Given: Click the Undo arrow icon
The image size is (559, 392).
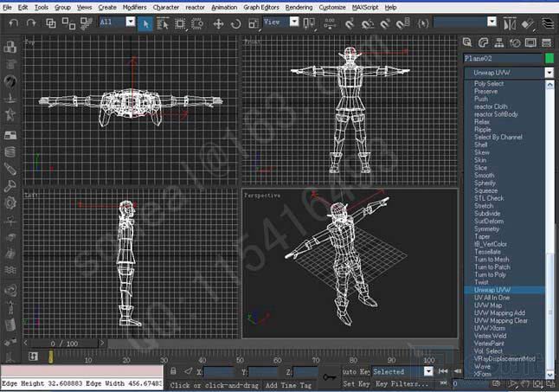Looking at the screenshot, I should coord(14,23).
